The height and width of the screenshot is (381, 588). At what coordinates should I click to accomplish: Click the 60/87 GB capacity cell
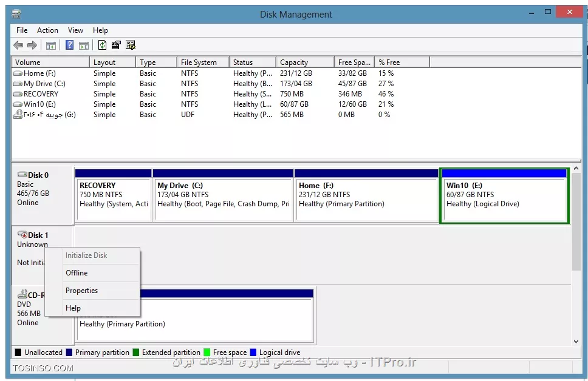click(x=294, y=104)
